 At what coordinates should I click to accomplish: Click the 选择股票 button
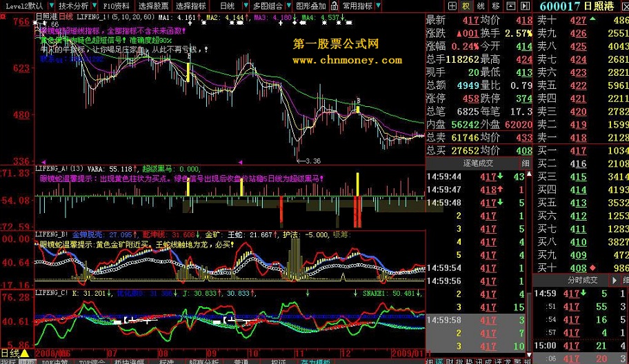click(154, 6)
